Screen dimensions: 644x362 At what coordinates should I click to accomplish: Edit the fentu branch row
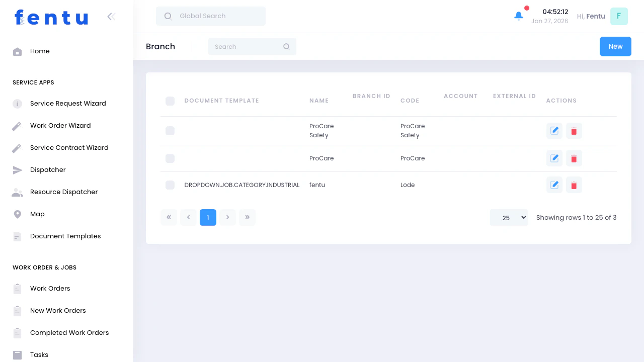(554, 185)
